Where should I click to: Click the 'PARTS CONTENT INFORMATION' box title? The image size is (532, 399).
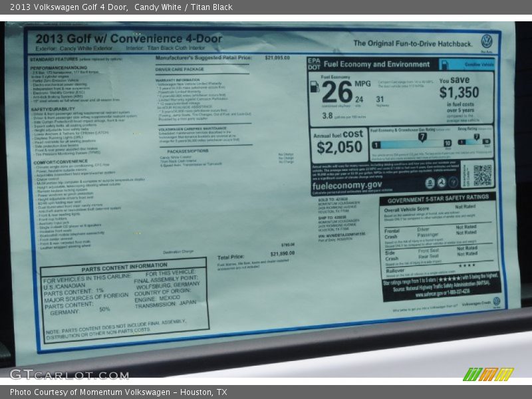(124, 267)
